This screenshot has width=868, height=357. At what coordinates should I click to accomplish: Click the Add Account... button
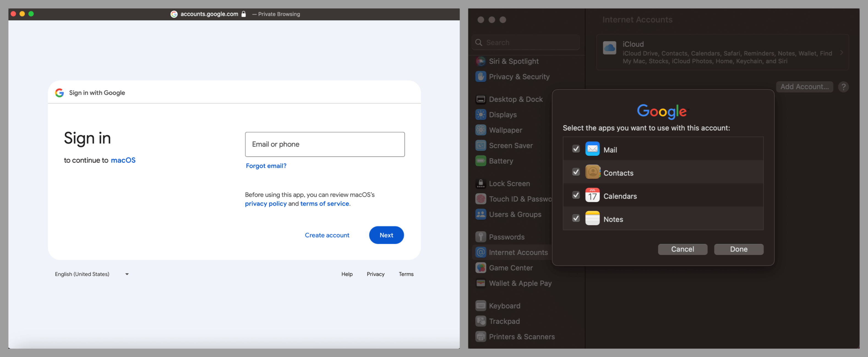pyautogui.click(x=804, y=87)
